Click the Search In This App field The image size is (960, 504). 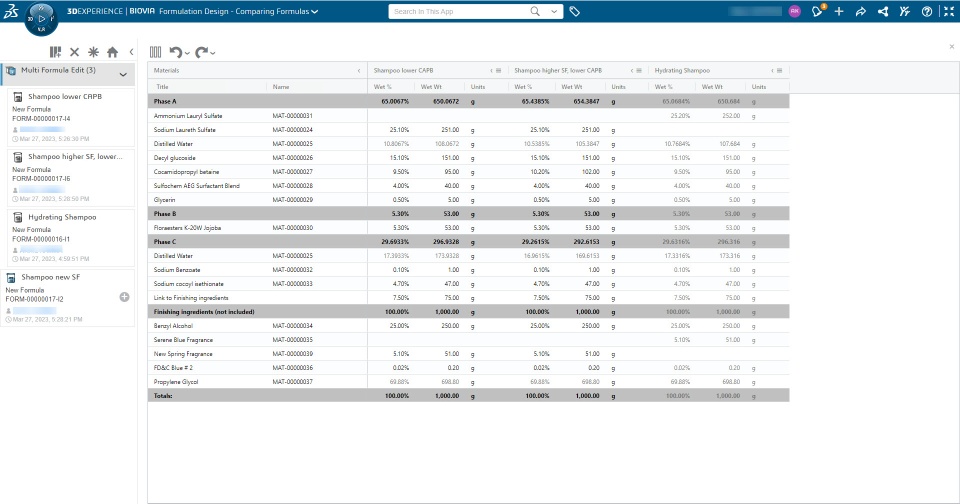click(x=459, y=11)
